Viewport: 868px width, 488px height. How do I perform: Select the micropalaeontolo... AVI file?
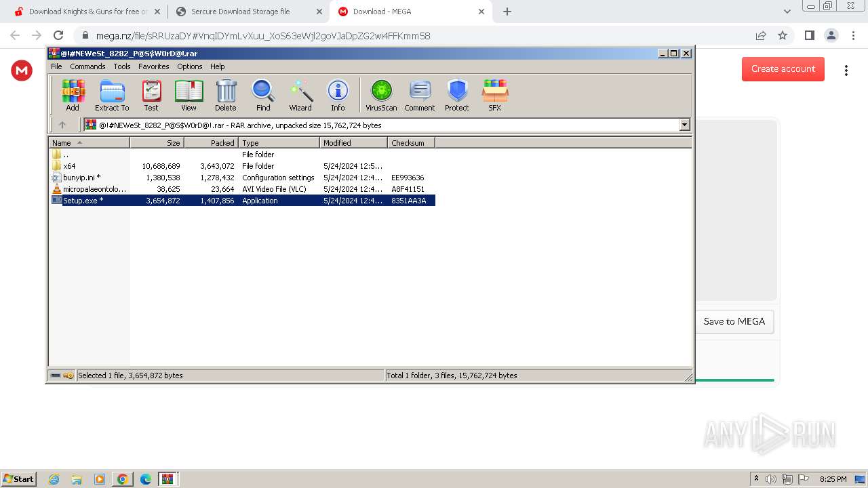tap(242, 189)
